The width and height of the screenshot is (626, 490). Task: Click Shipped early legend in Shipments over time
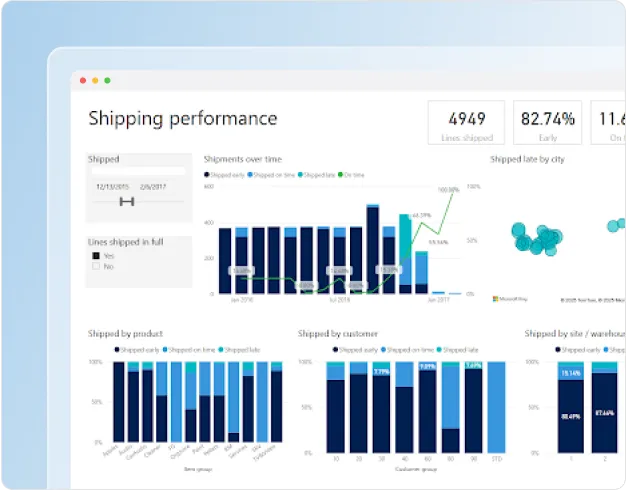tap(224, 175)
